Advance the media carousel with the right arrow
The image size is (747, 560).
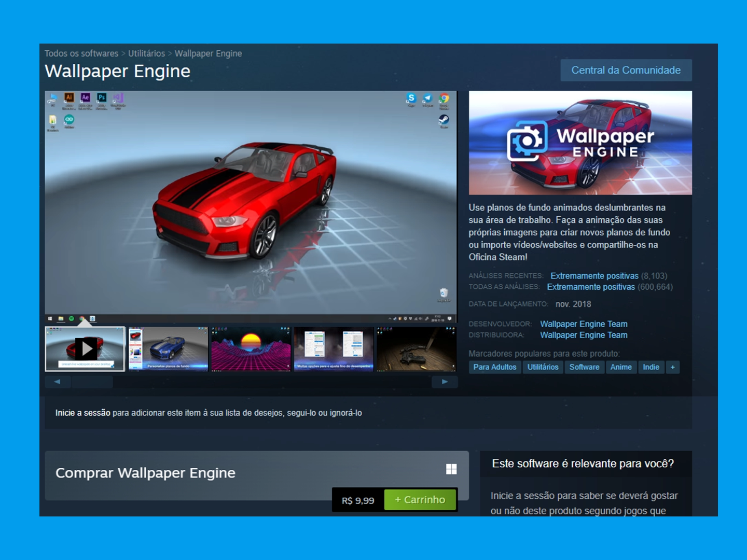(446, 381)
